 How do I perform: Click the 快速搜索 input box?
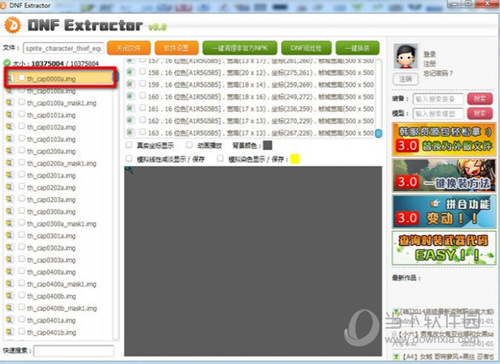[74, 351]
